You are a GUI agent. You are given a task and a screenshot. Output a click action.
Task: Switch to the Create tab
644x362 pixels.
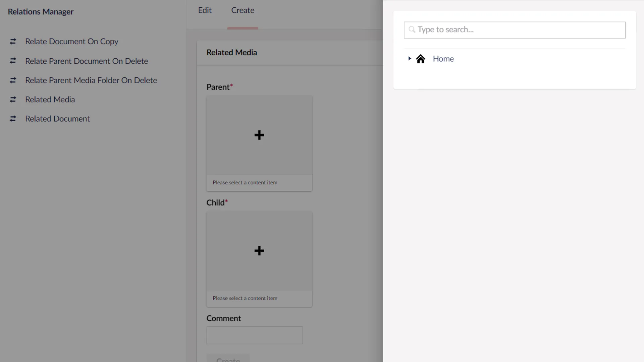[243, 10]
